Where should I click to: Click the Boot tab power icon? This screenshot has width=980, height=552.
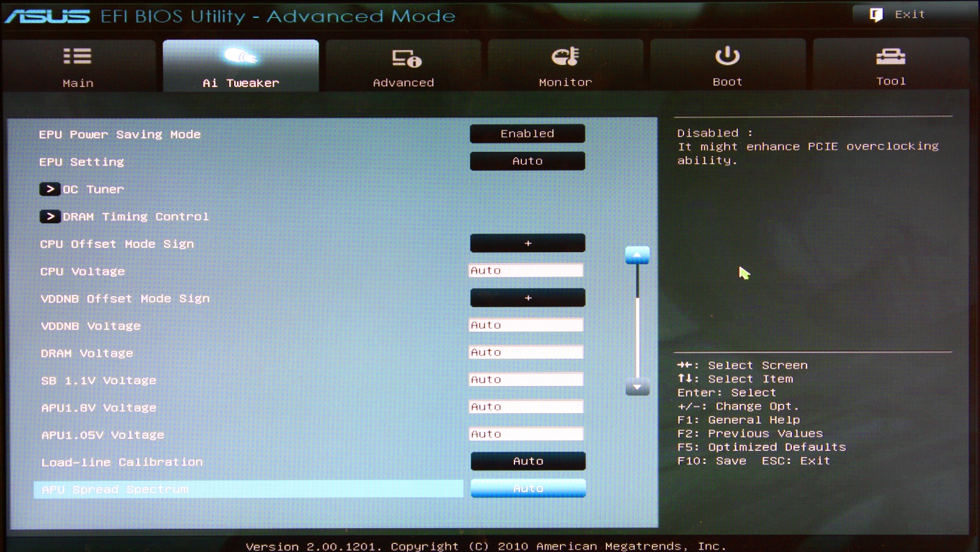click(727, 56)
